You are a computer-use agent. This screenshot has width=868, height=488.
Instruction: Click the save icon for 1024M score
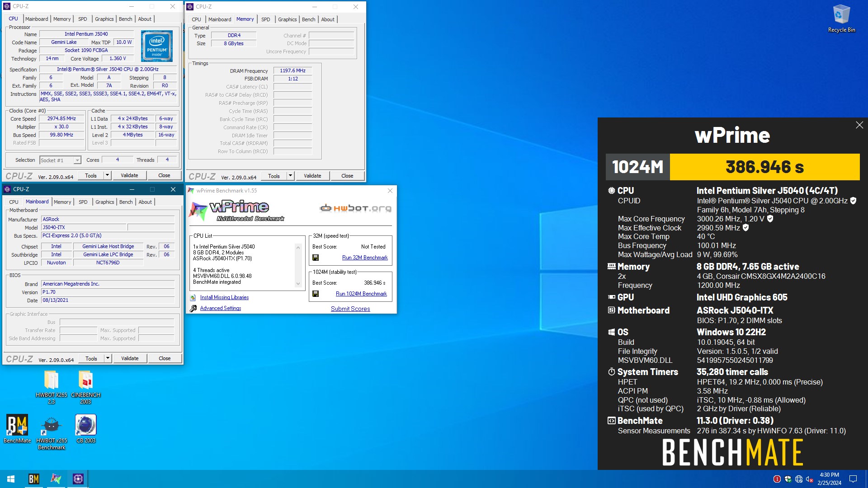point(316,294)
